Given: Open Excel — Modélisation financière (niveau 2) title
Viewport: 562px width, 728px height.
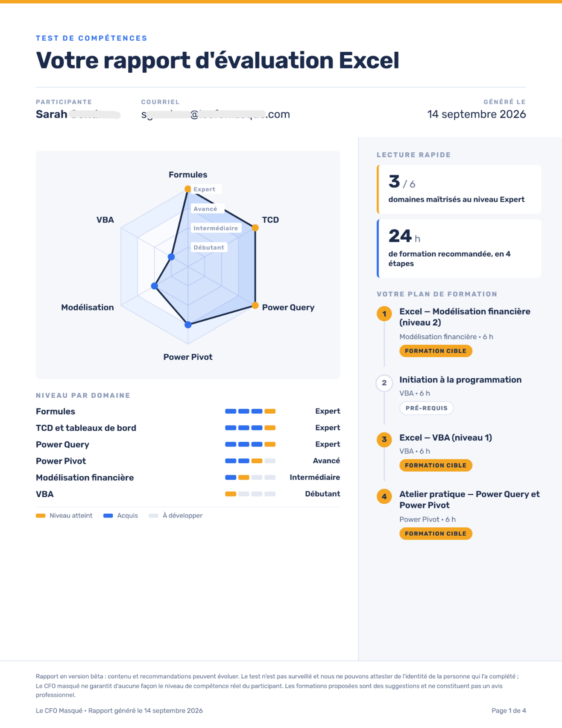Looking at the screenshot, I should click(x=465, y=317).
